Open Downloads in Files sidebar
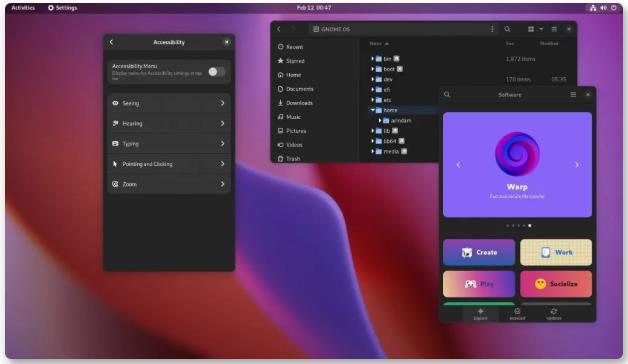 pyautogui.click(x=295, y=103)
